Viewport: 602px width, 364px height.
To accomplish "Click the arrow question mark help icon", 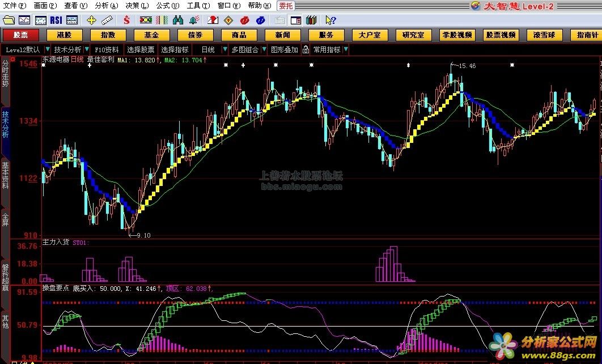I will point(330,20).
